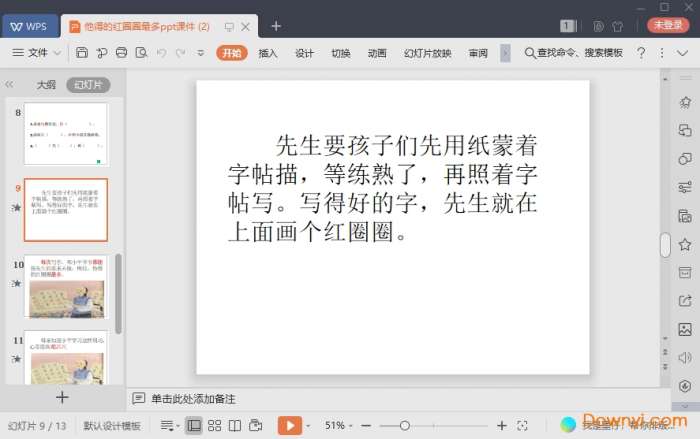Fit slide to window icon
Image resolution: width=700 pixels, height=439 pixels.
coord(522,426)
